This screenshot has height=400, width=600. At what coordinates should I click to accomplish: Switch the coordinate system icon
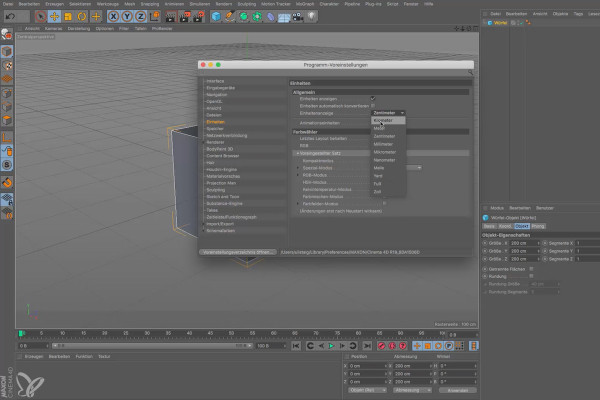155,16
